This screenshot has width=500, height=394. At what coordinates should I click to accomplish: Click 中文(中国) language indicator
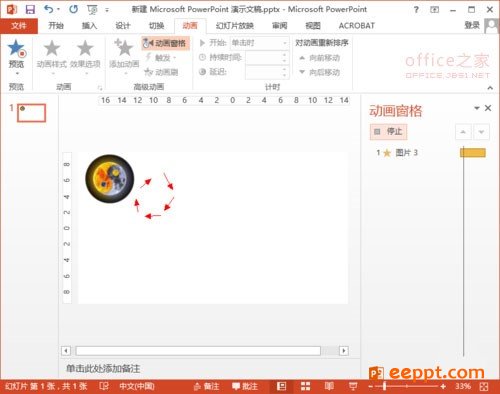click(x=137, y=386)
